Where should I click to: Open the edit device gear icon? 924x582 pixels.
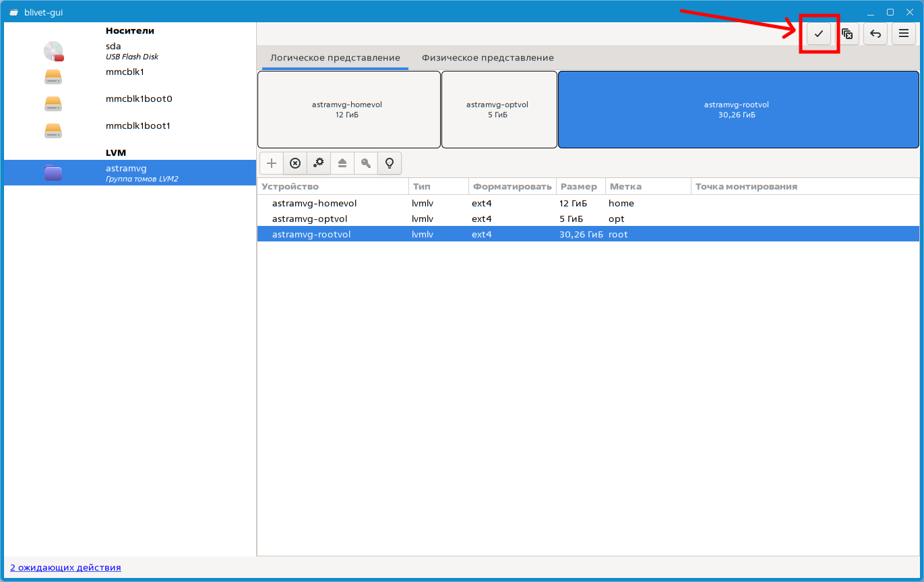tap(319, 163)
